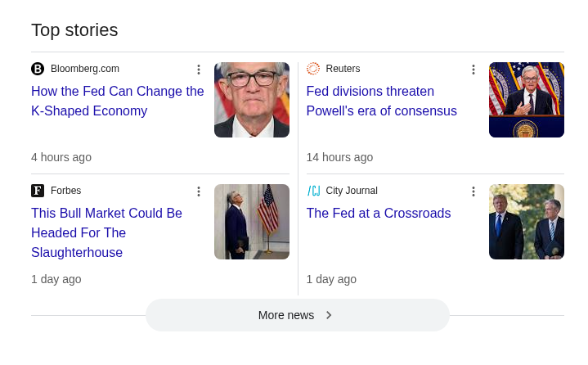Open the Reuters story's three-dot menu
Image resolution: width=588 pixels, height=365 pixels.
[473, 70]
